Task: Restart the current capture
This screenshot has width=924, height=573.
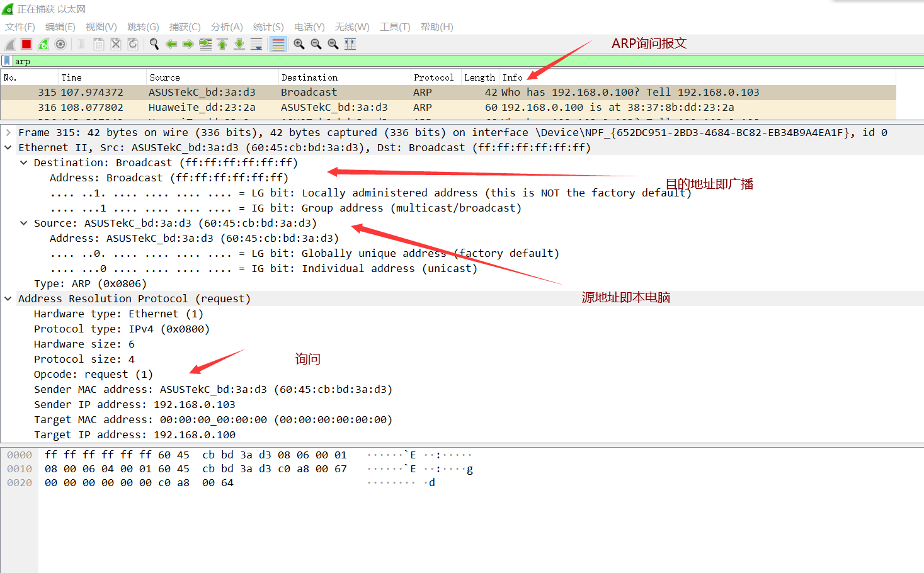Action: pos(43,43)
